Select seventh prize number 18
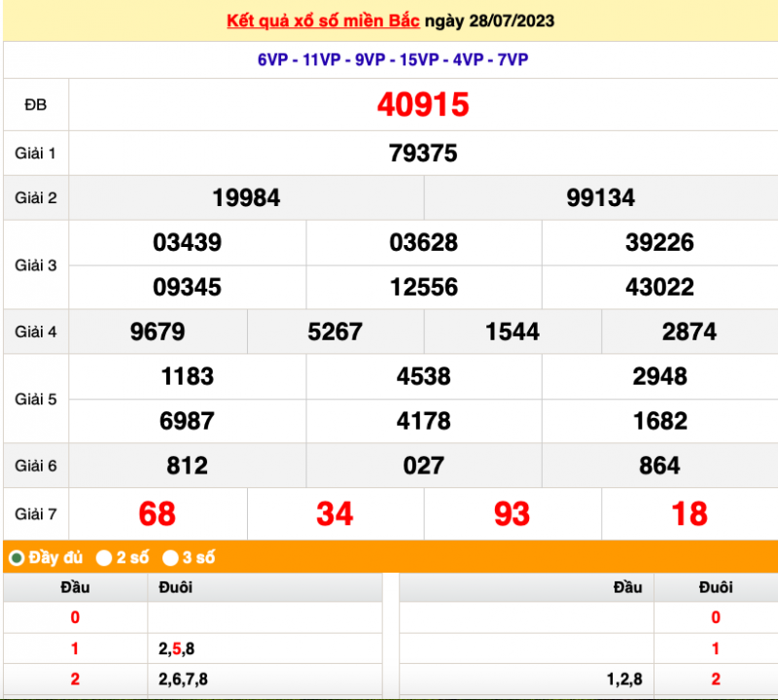The height and width of the screenshot is (700, 778). tap(690, 513)
